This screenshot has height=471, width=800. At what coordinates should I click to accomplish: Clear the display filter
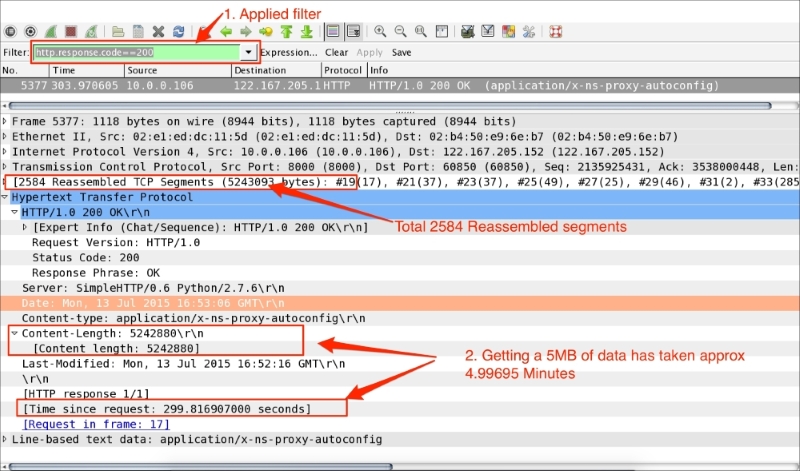click(336, 52)
